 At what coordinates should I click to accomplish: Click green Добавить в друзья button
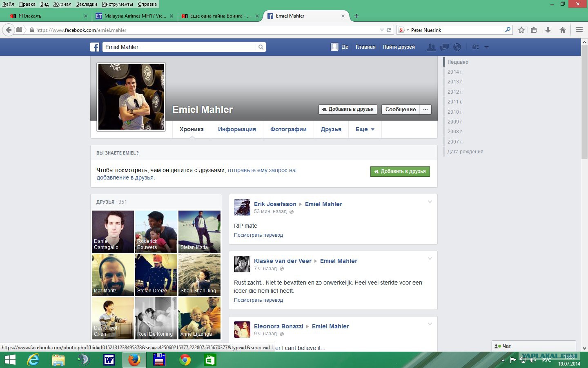400,171
